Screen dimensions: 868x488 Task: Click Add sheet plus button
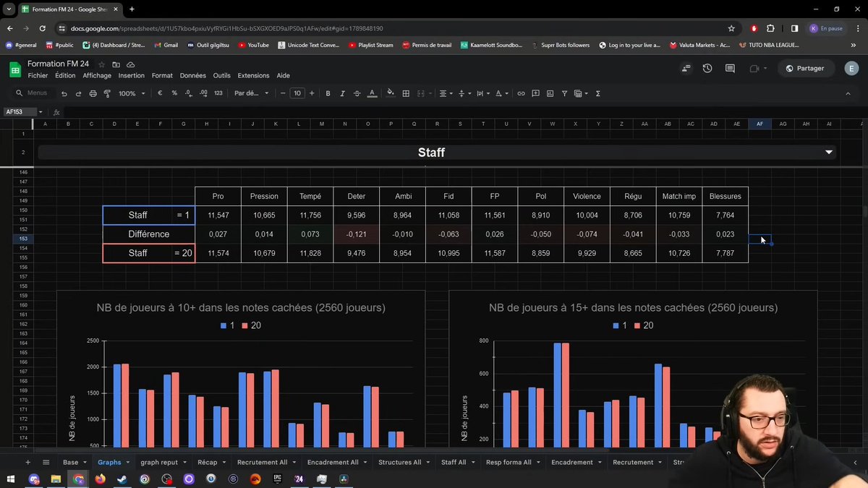point(28,462)
